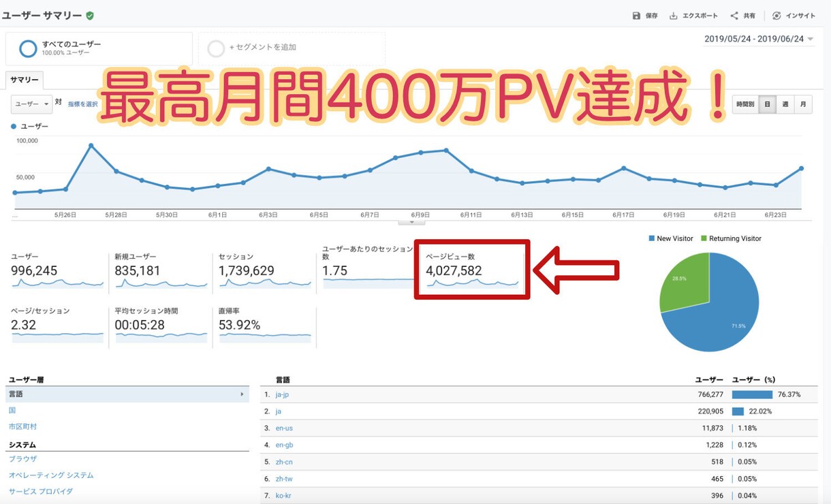Screen dimensions: 831x504
Task: Add a segment via セグメントを追加
Action: click(292, 48)
